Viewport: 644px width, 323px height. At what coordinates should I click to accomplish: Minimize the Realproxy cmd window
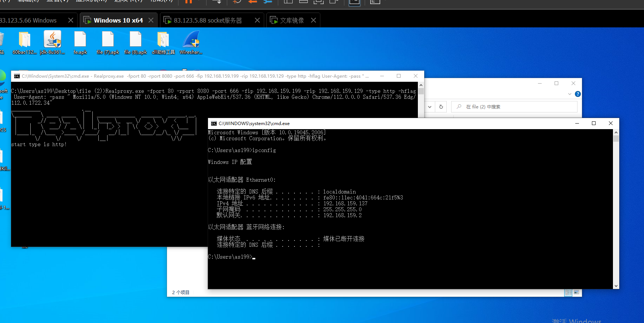click(x=382, y=76)
